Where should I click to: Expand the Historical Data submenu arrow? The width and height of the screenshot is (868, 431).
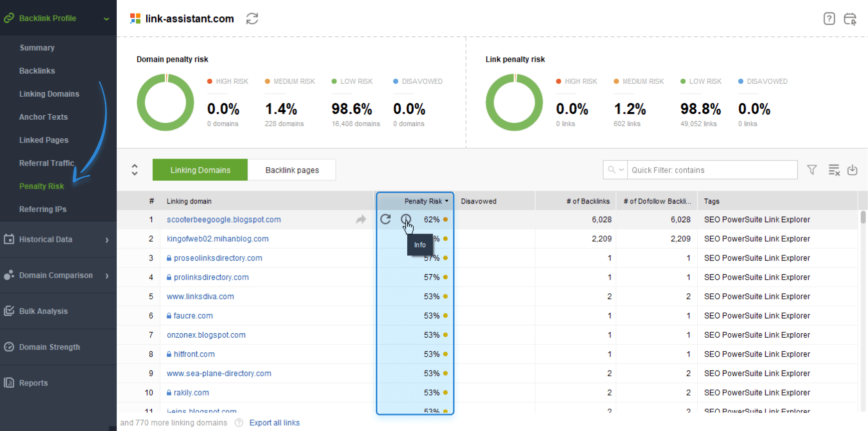(x=107, y=240)
